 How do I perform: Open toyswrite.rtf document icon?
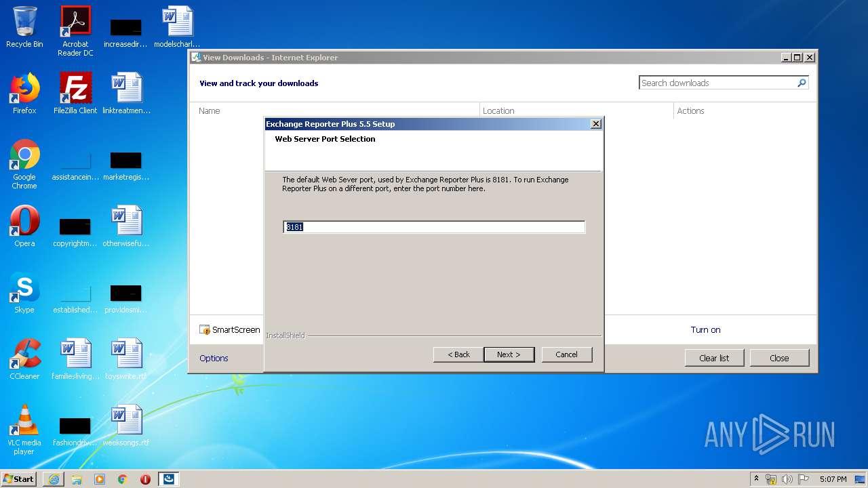click(x=126, y=359)
